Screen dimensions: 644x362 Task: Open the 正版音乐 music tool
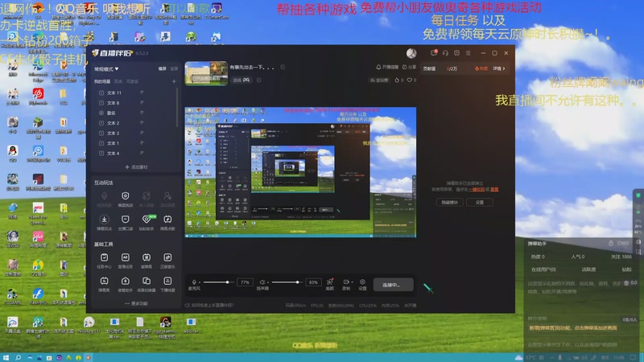pyautogui.click(x=167, y=261)
